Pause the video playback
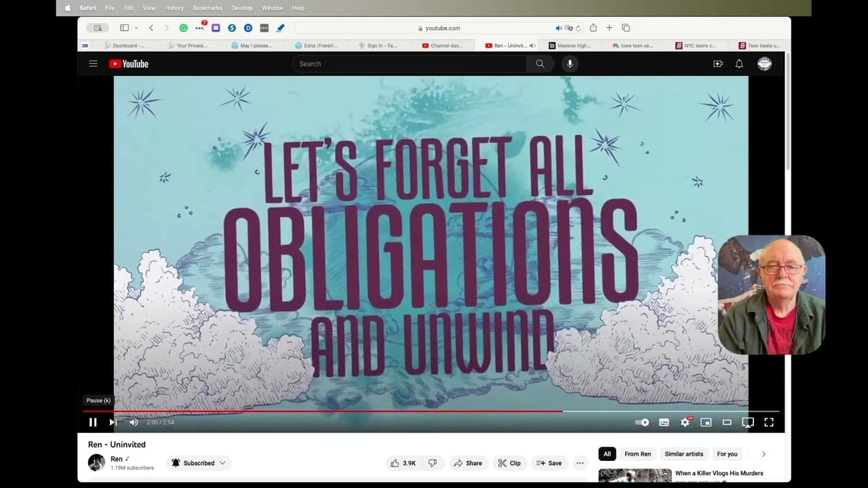The image size is (868, 488). (x=93, y=422)
